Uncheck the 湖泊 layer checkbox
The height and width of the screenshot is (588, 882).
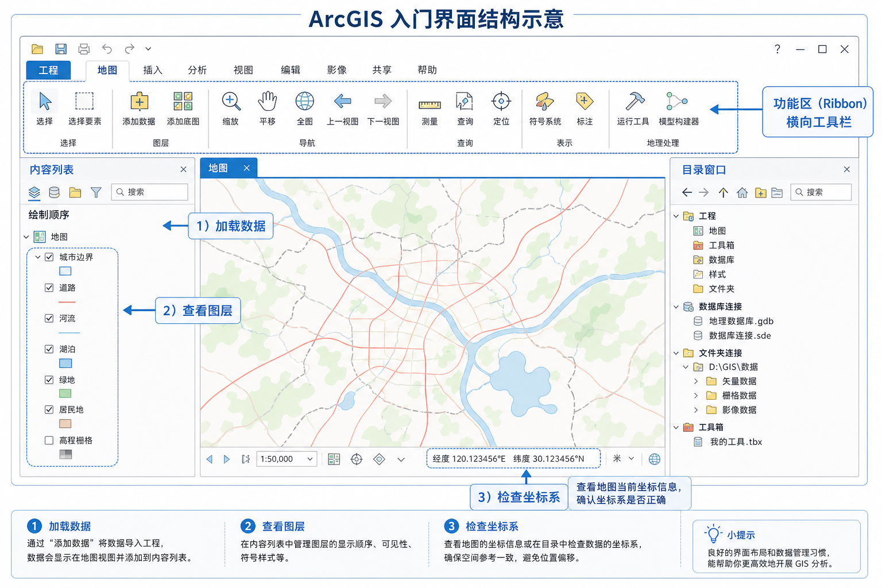tap(49, 349)
